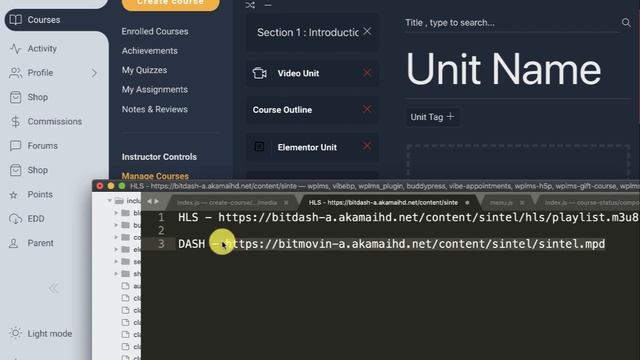Delete the Video Unit item
The width and height of the screenshot is (640, 360).
point(367,73)
